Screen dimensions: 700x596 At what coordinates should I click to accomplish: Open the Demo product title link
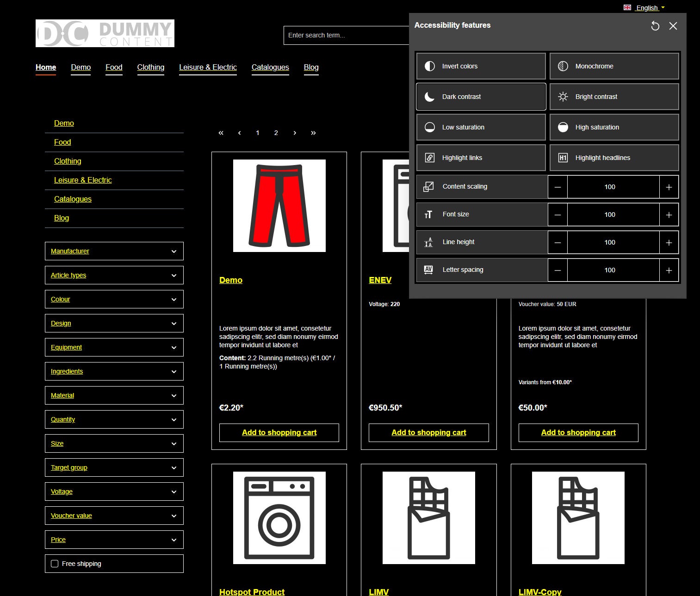click(231, 280)
